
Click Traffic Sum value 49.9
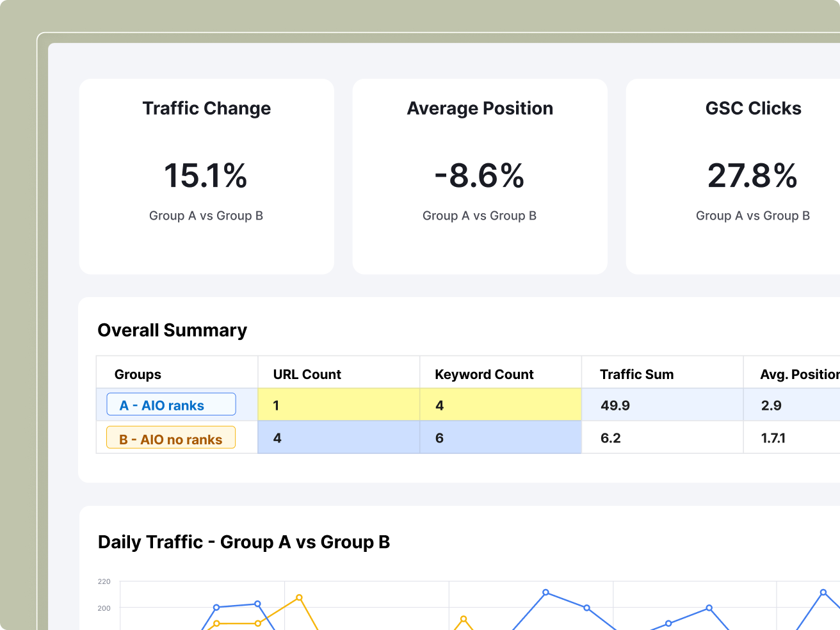(x=615, y=405)
